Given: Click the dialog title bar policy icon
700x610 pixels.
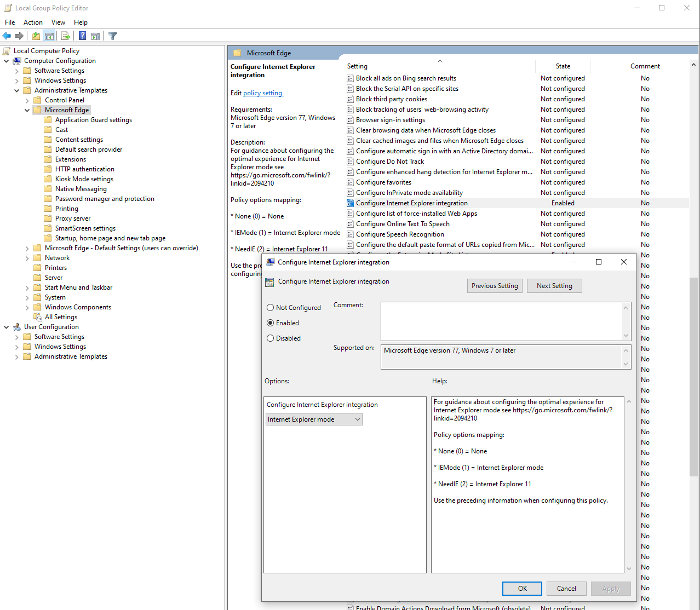Looking at the screenshot, I should [x=270, y=262].
